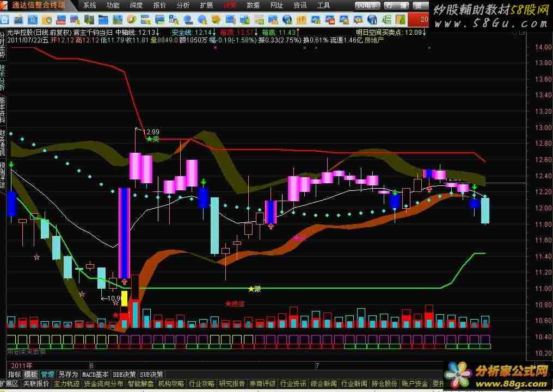Click the green-orange swirl toolbar icon
Viewport: 553px width, 392px height.
pyautogui.click(x=132, y=20)
